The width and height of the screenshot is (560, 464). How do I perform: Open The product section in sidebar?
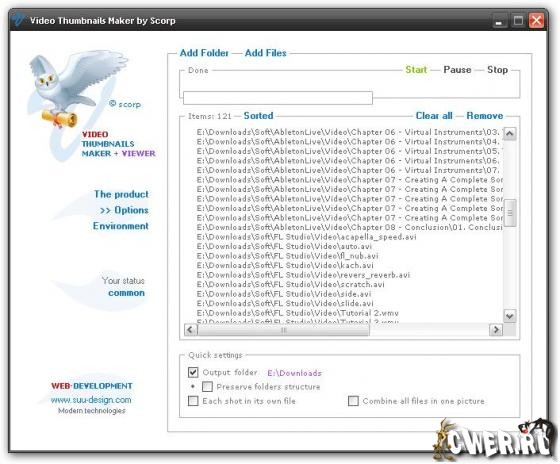(121, 194)
